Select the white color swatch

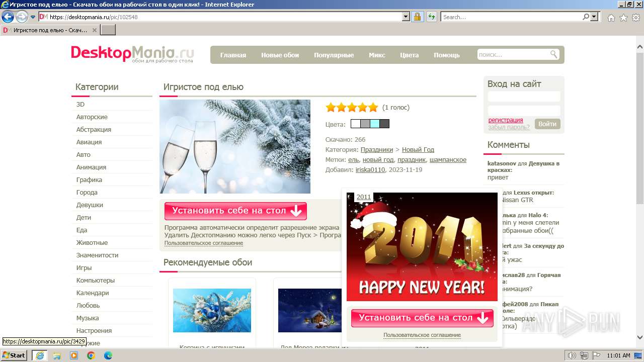click(355, 124)
